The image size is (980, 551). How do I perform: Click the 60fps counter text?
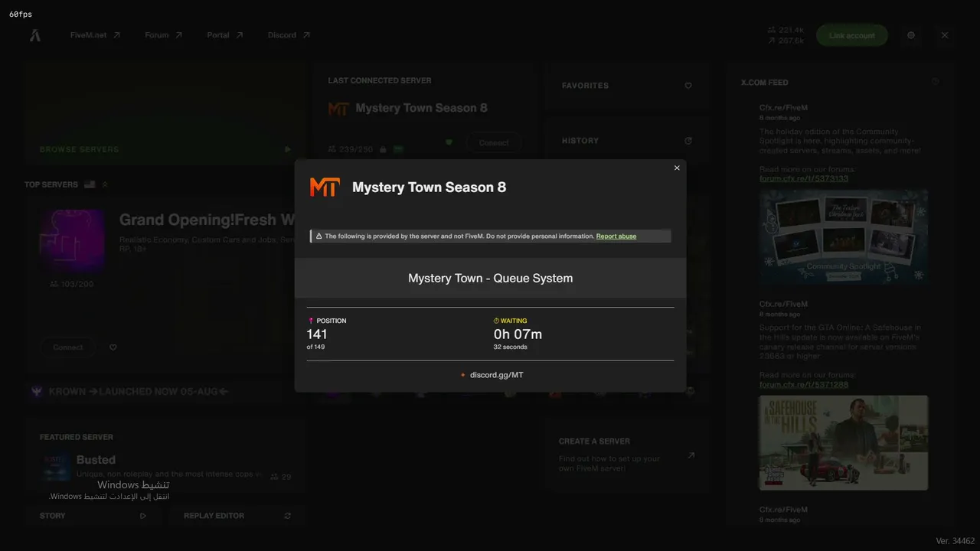pyautogui.click(x=21, y=15)
